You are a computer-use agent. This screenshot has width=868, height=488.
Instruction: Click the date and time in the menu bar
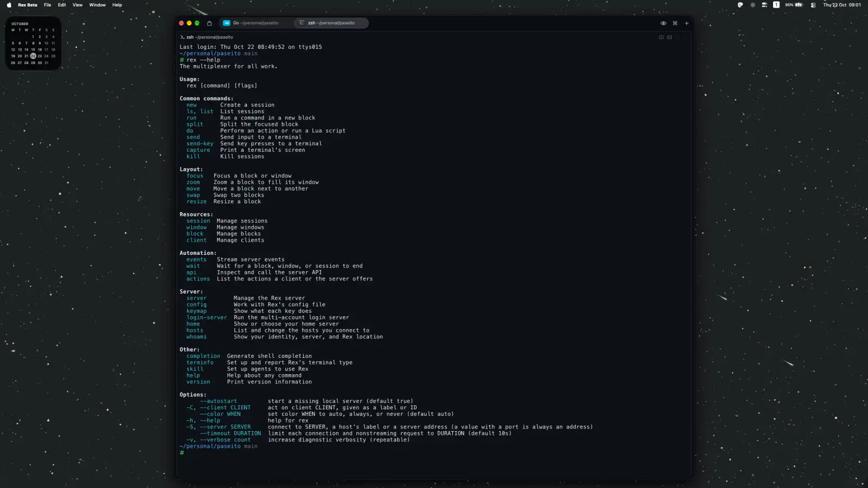pyautogui.click(x=842, y=5)
